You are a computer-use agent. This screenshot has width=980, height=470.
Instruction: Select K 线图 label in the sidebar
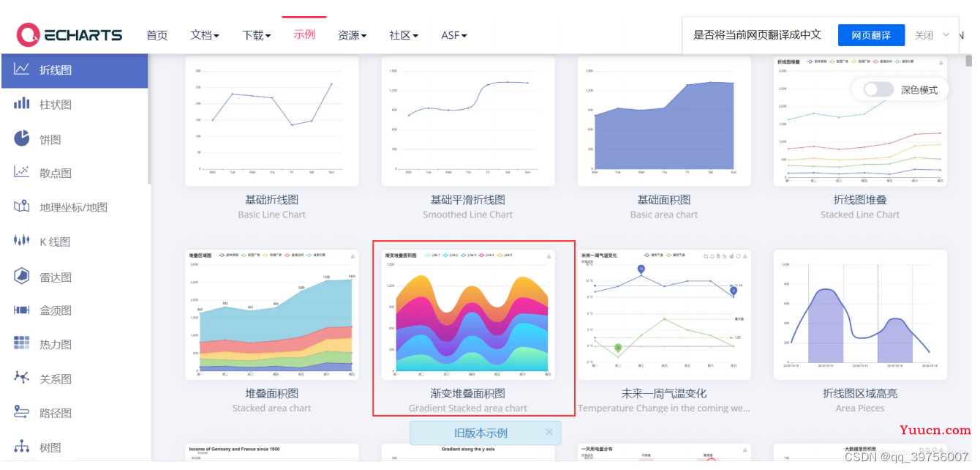(x=55, y=242)
